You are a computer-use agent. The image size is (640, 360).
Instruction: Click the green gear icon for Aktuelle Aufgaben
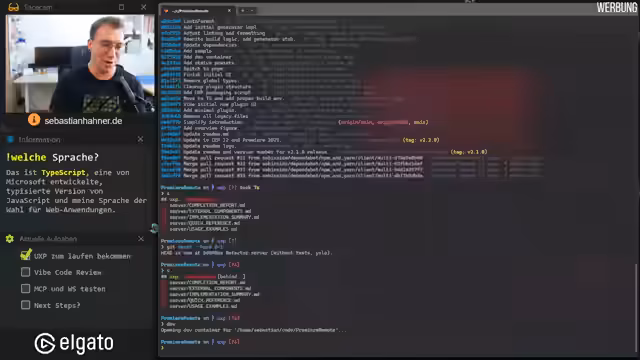tap(10, 239)
